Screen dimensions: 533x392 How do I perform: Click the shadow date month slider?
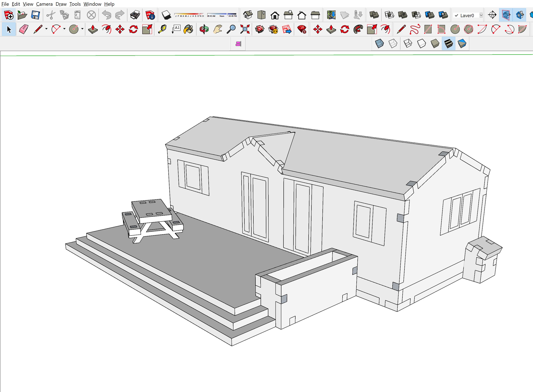[x=189, y=15]
